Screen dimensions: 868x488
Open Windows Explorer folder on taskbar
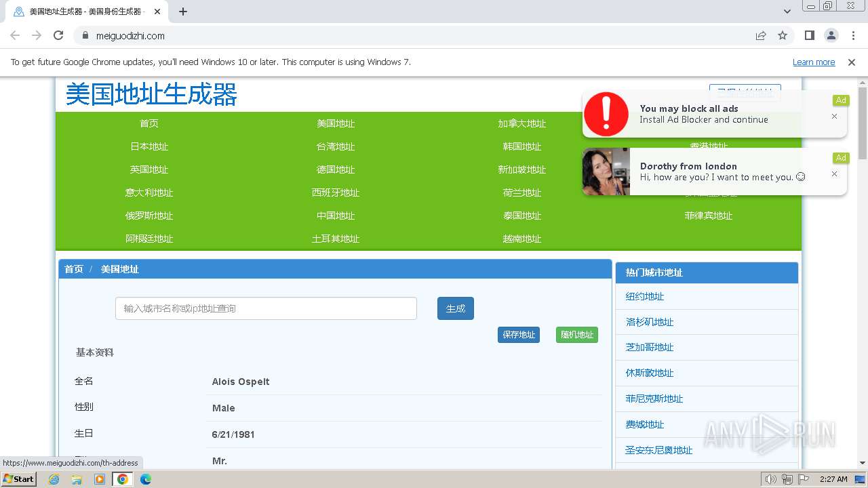coord(77,479)
